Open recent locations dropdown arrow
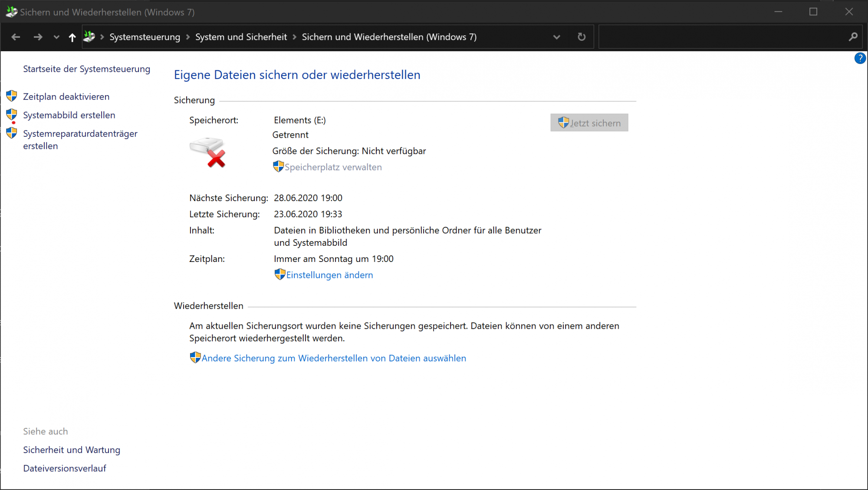 [56, 37]
